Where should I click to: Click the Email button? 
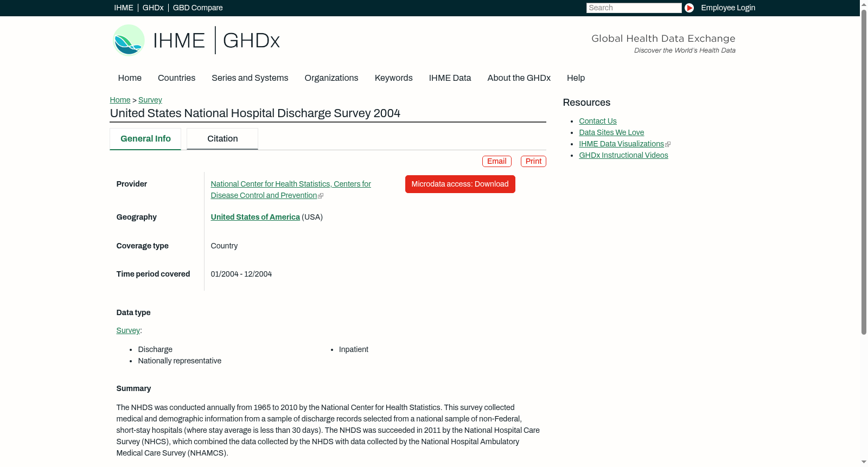pos(497,161)
